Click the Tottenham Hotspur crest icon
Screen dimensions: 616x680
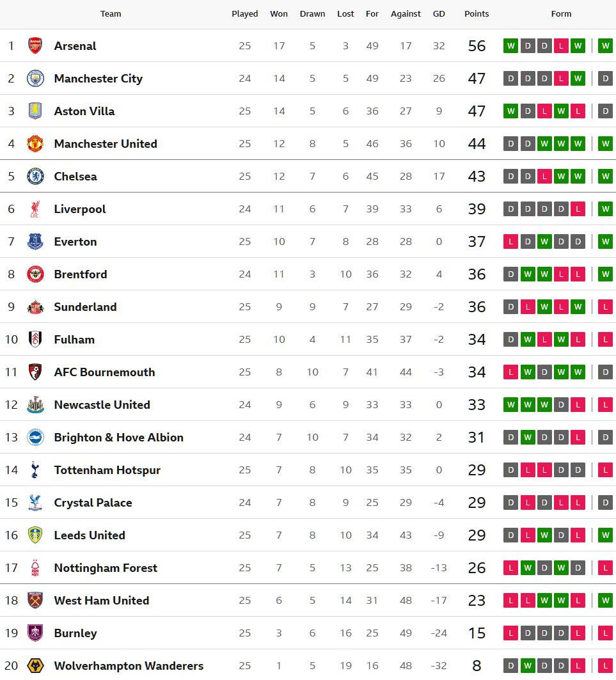(35, 470)
